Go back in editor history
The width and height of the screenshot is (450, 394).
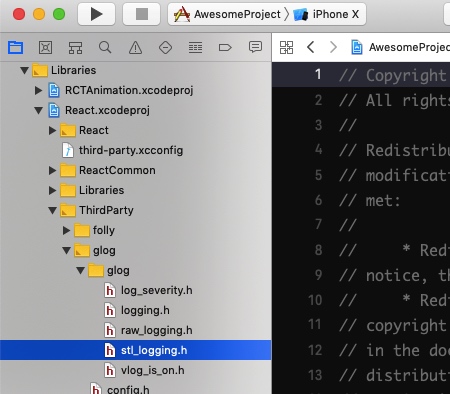[311, 47]
